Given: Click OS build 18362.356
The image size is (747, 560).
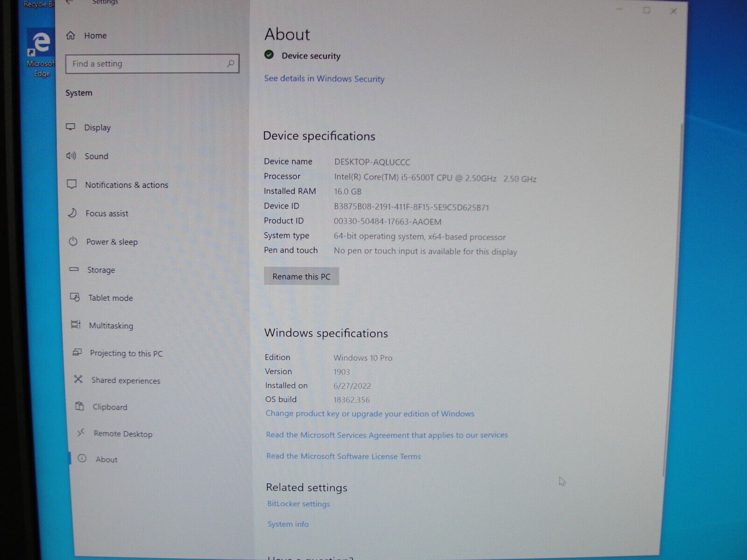Looking at the screenshot, I should pos(352,400).
